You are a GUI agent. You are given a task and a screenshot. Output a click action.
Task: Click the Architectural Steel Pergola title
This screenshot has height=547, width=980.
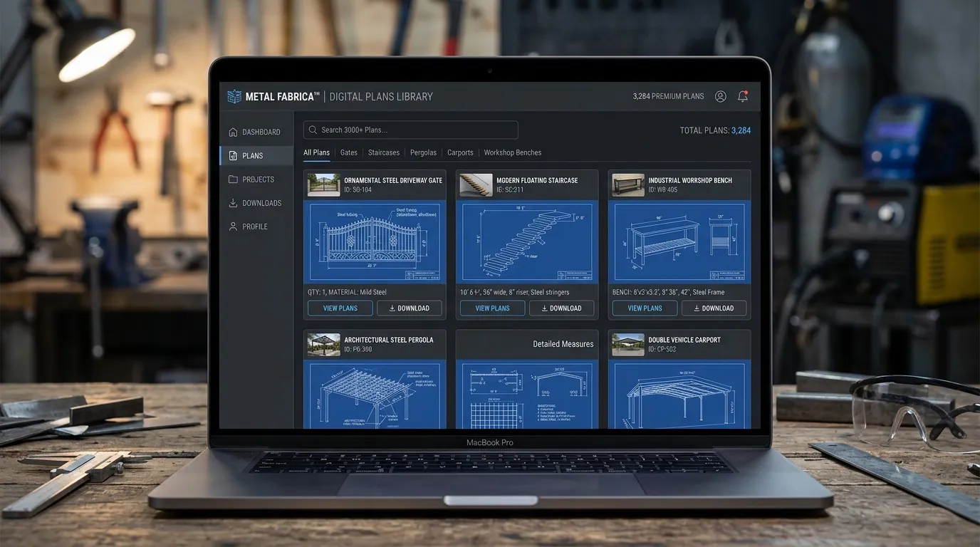(389, 340)
